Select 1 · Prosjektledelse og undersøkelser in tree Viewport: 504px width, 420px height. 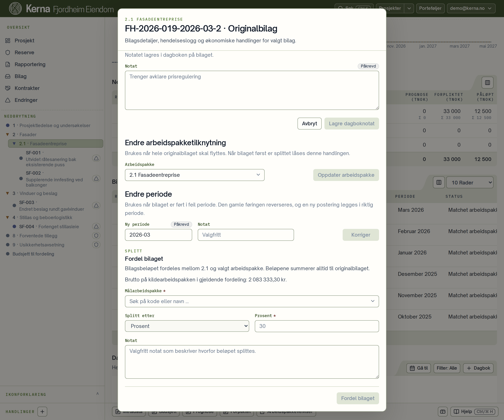(x=51, y=125)
